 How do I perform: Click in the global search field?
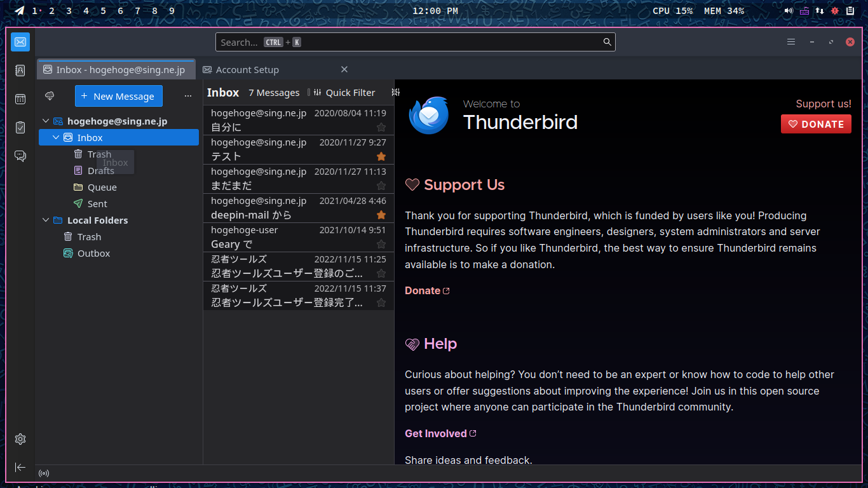[x=416, y=42]
